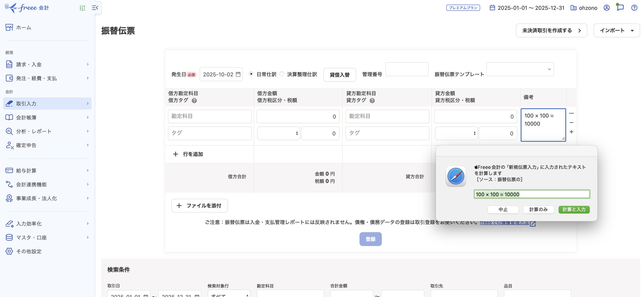Viewport: 644px width, 297px height.
Task: Click the plus icon to add a journal line
Action: pos(571,132)
